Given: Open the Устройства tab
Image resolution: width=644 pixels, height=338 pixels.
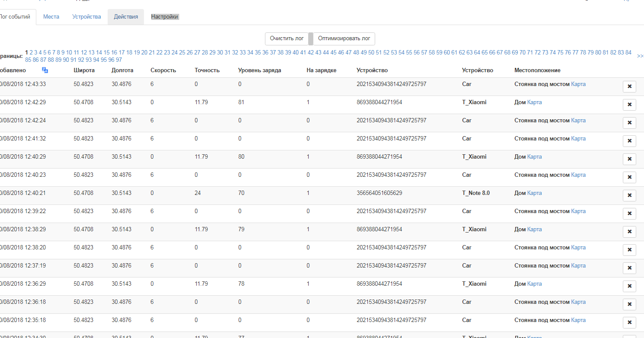Looking at the screenshot, I should pos(86,17).
